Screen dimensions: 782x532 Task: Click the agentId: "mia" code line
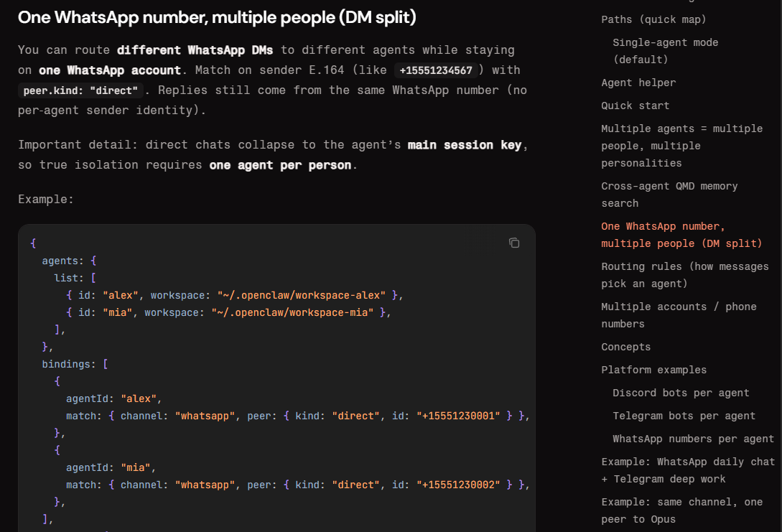pyautogui.click(x=111, y=467)
